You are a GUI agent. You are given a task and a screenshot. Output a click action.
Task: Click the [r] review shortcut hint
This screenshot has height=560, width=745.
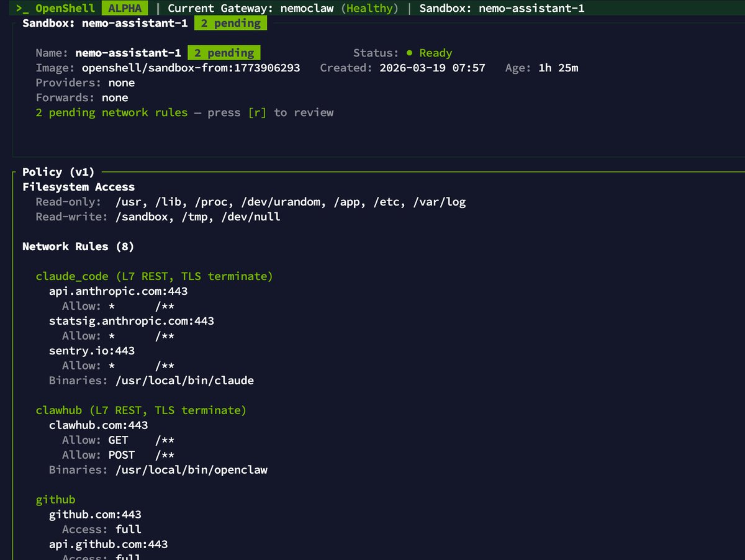click(256, 112)
